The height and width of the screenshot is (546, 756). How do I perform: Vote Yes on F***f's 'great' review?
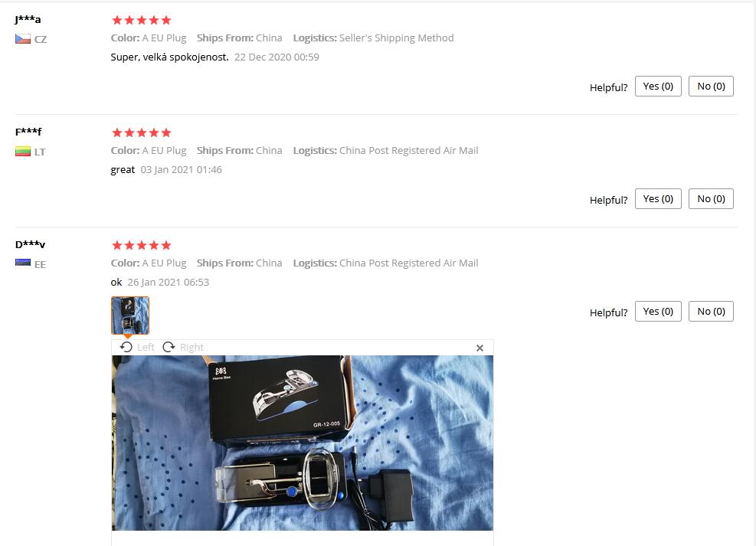658,198
